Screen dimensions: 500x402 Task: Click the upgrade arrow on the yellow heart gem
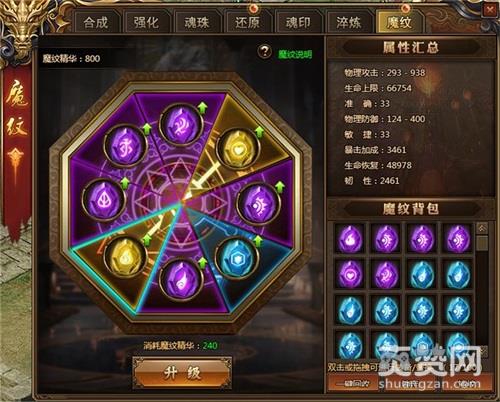click(259, 132)
